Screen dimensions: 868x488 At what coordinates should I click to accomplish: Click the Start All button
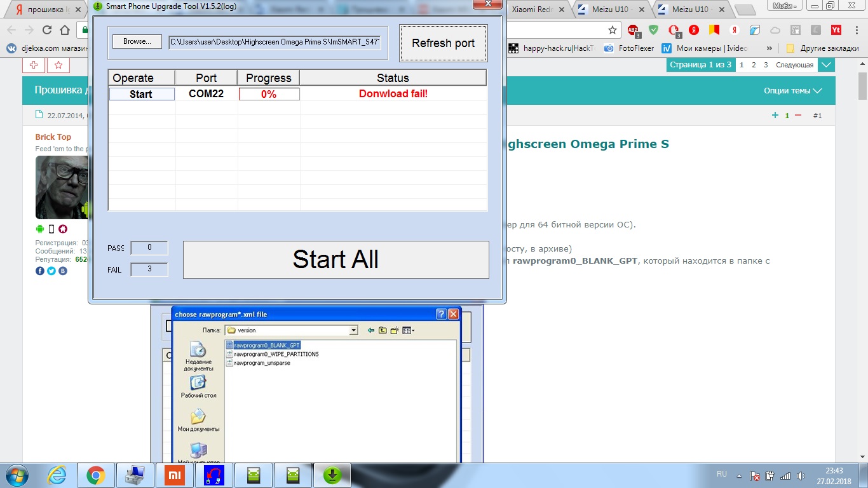(x=336, y=259)
